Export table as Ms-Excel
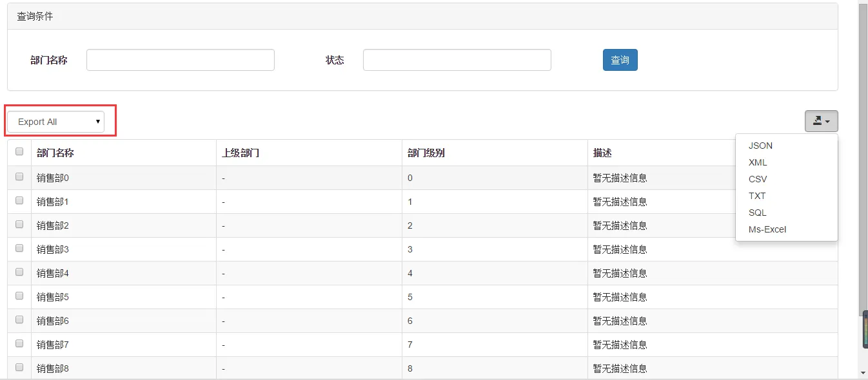 point(767,229)
